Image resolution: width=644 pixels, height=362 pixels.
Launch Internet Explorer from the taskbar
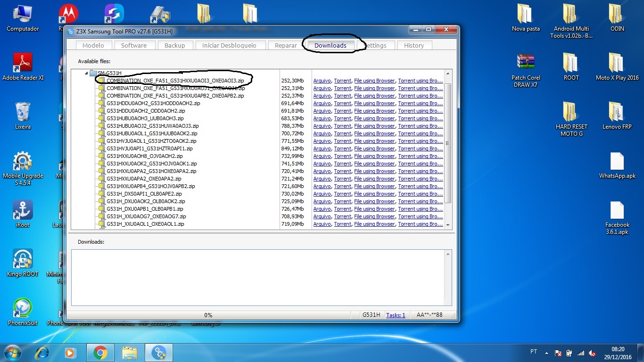tap(43, 353)
